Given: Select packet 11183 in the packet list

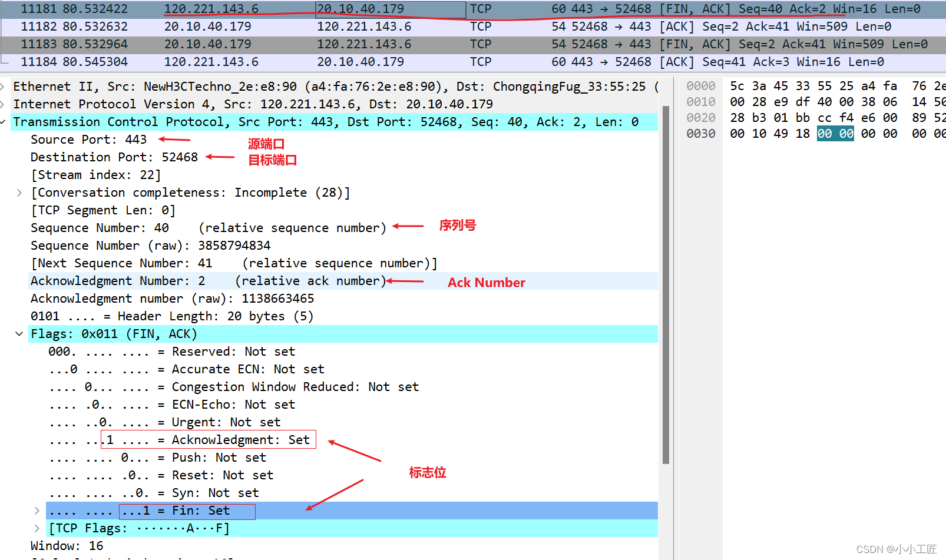Looking at the screenshot, I should [473, 44].
